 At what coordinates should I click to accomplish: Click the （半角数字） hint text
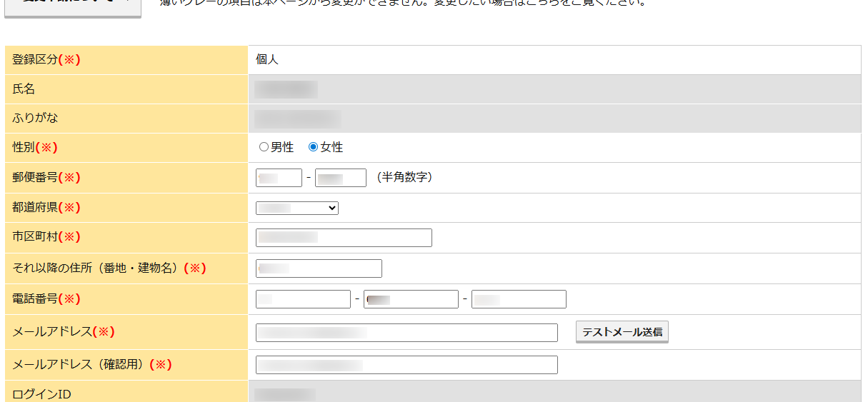(x=404, y=177)
